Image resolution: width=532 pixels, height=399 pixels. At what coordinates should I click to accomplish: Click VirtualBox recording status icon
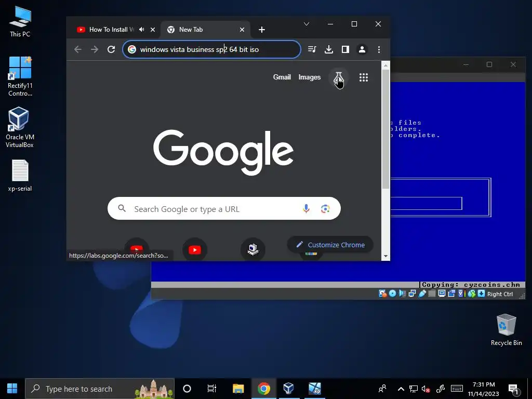451,294
